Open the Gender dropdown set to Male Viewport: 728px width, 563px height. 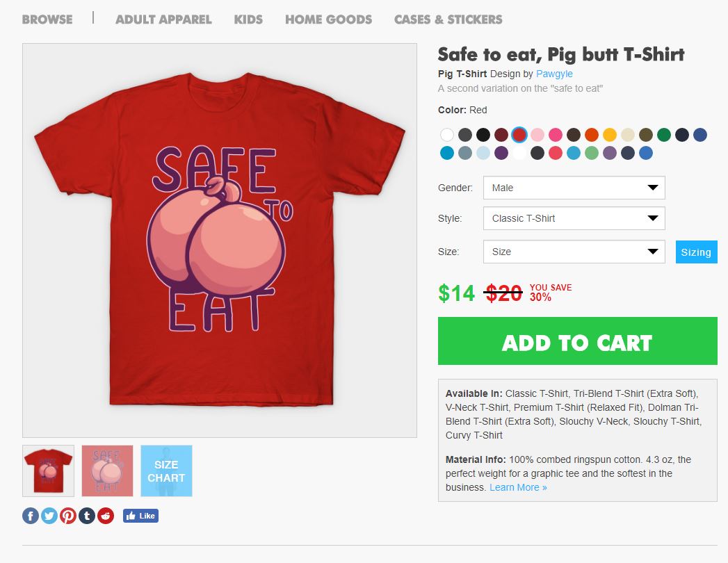pyautogui.click(x=574, y=188)
